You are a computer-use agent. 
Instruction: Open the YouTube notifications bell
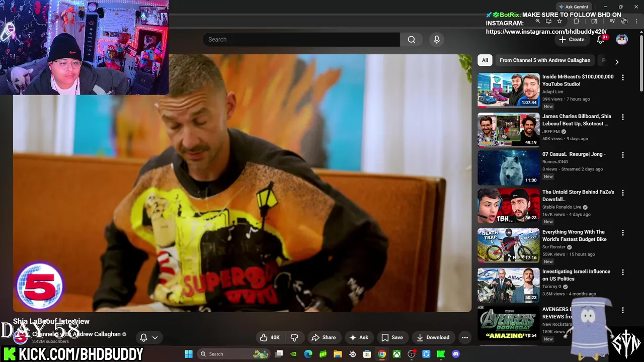point(601,40)
